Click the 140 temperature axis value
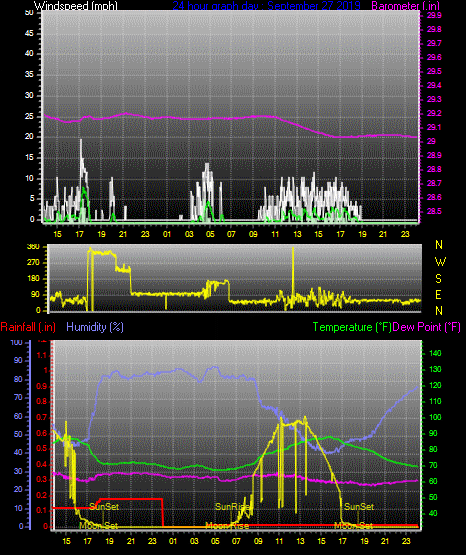Viewport: 466px width, 555px height. point(435,353)
